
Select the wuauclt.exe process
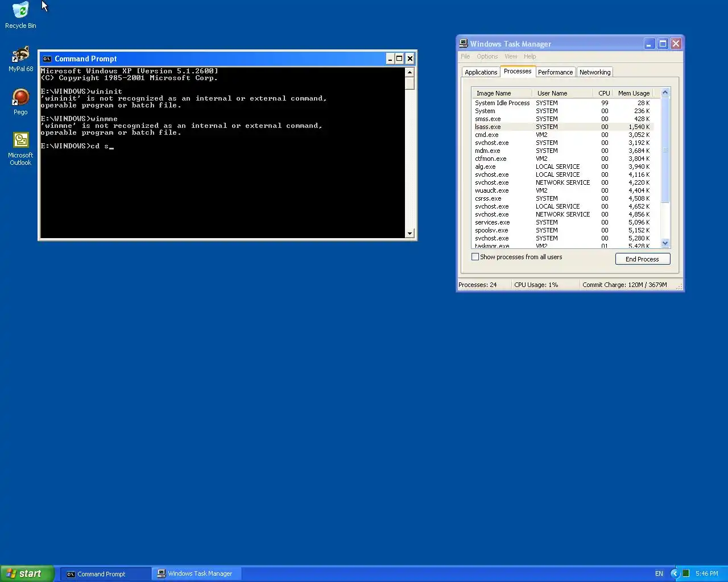[562, 190]
